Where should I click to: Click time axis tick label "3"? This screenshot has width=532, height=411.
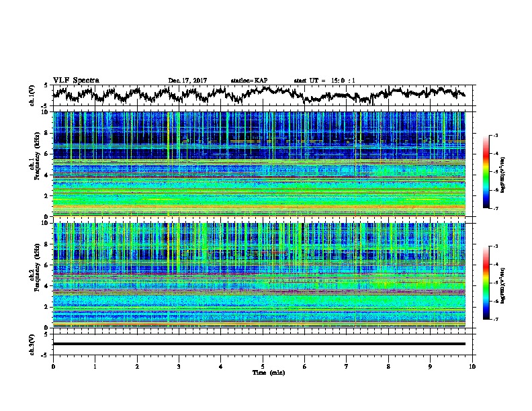click(x=179, y=367)
